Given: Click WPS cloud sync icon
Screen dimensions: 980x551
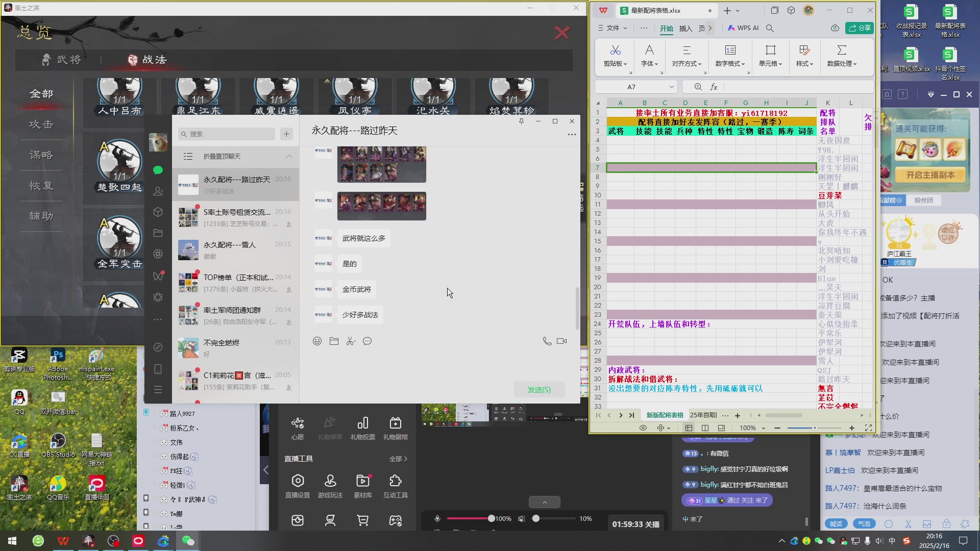Looking at the screenshot, I should (x=835, y=28).
